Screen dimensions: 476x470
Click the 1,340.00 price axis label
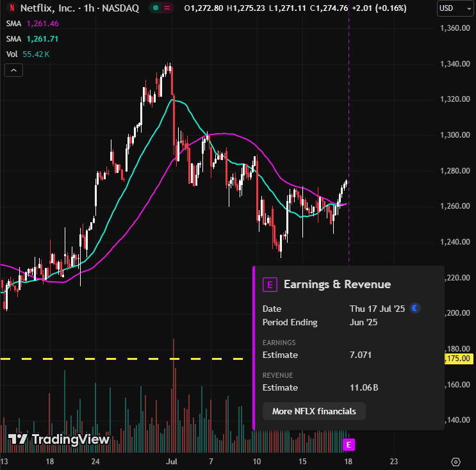click(x=455, y=64)
